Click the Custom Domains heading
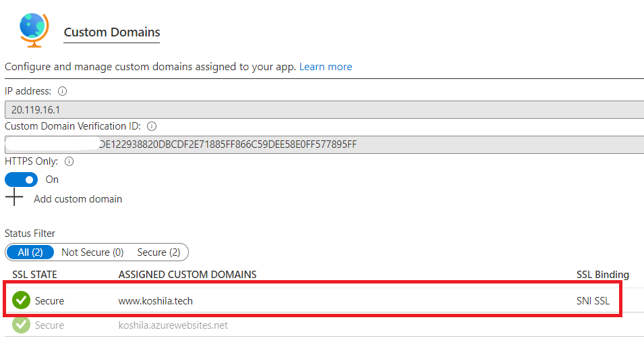 [x=112, y=32]
